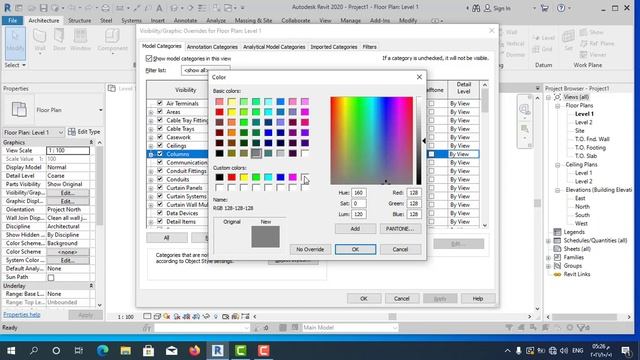Viewport: 640px width, 360px height.
Task: Click the Save icon in quick access toolbar
Action: [x=43, y=8]
